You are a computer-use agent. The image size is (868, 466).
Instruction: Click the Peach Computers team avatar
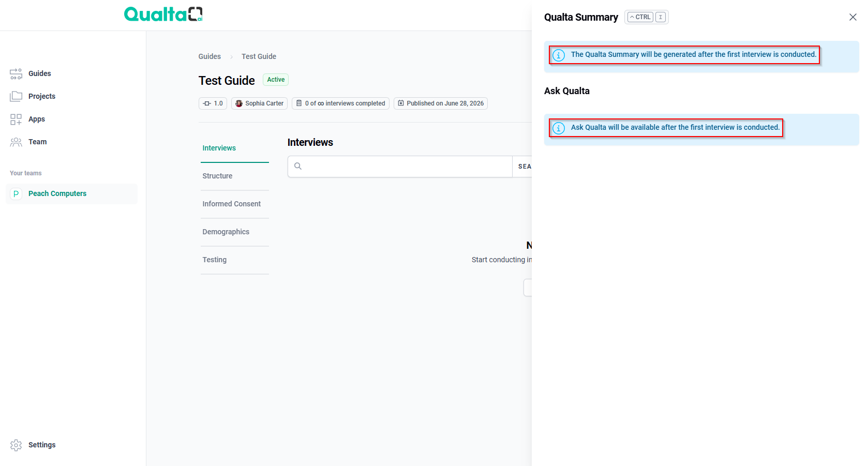tap(16, 194)
